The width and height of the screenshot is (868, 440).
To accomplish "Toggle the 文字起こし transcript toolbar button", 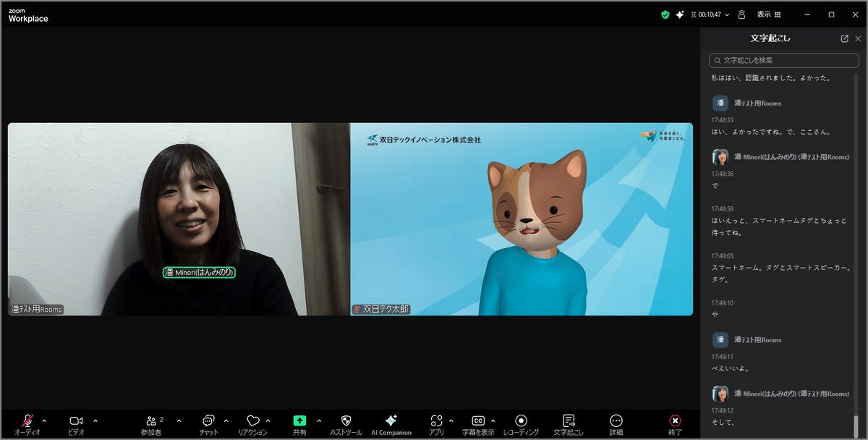I will coord(569,424).
